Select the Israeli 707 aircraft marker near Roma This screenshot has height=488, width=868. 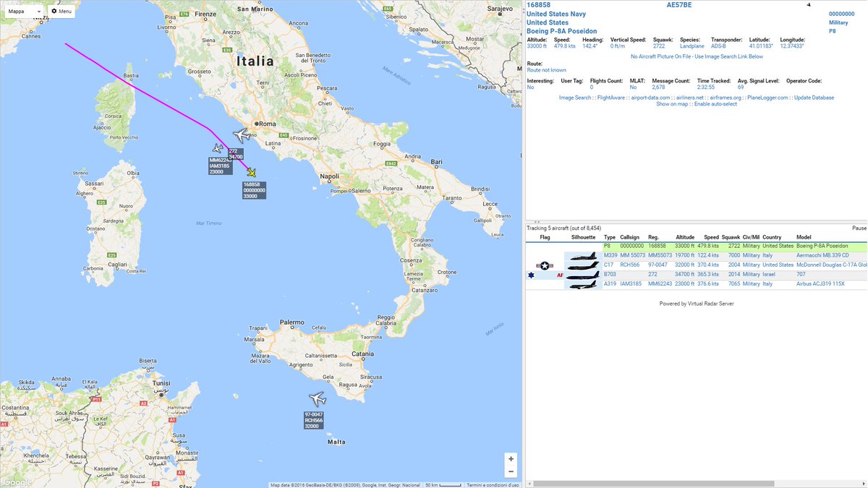pos(242,135)
